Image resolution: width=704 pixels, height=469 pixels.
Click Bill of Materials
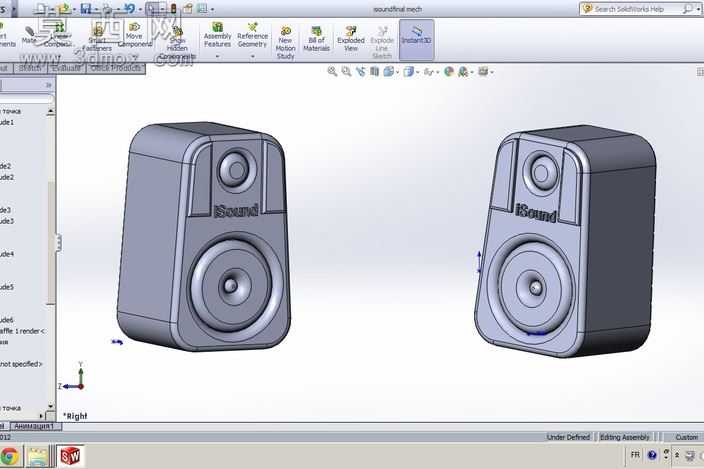coord(317,39)
